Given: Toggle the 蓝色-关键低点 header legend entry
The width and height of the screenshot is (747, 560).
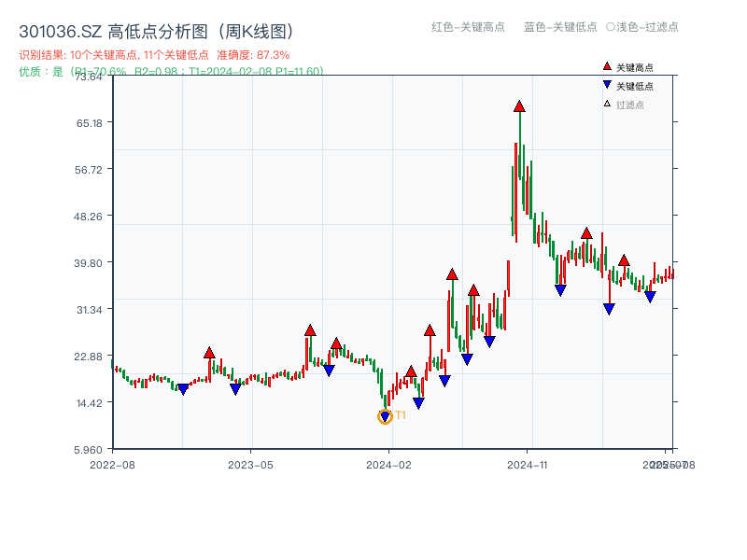Looking at the screenshot, I should (x=560, y=27).
